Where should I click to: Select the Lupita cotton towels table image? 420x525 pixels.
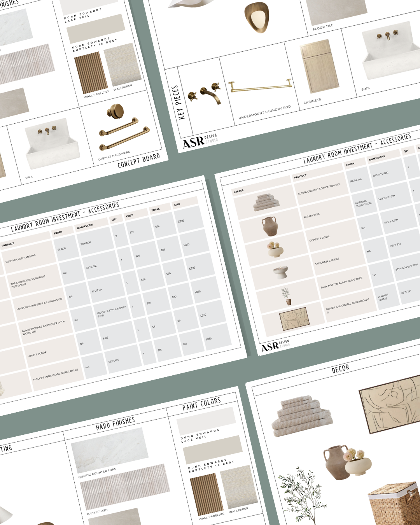266,202
